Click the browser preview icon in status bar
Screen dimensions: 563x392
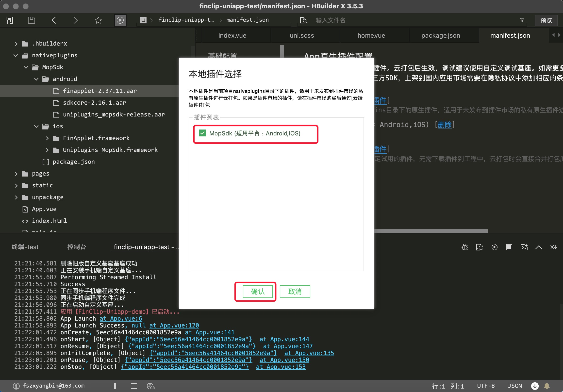coord(150,386)
